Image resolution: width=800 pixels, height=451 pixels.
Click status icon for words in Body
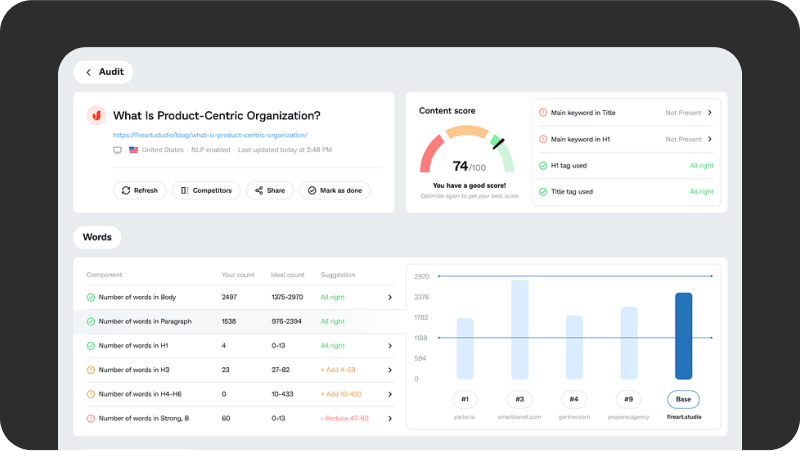click(x=90, y=297)
